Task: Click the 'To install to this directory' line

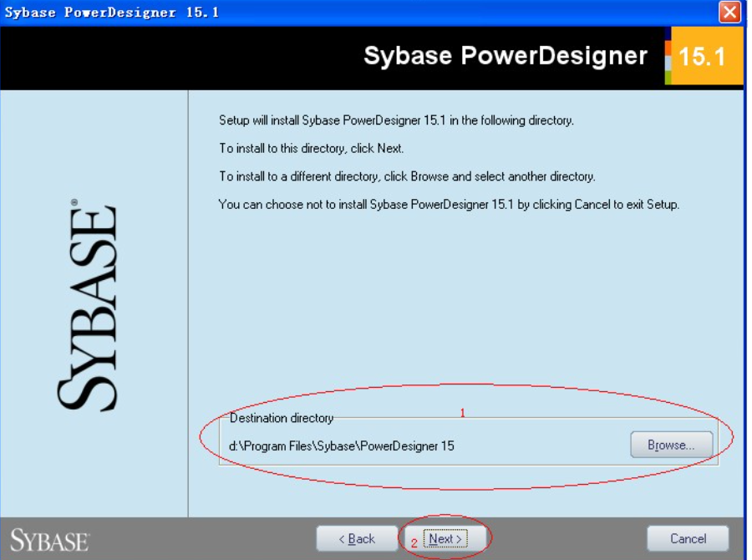Action: coord(312,148)
